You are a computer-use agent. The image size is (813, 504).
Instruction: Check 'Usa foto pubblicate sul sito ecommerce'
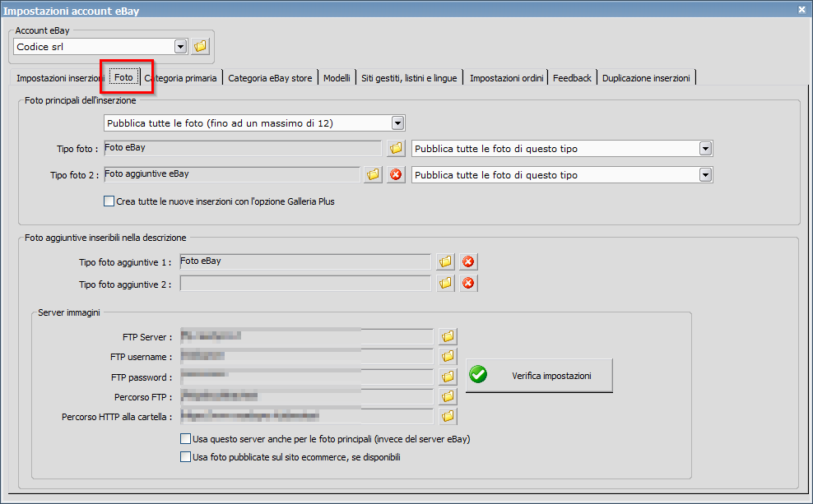tap(185, 457)
